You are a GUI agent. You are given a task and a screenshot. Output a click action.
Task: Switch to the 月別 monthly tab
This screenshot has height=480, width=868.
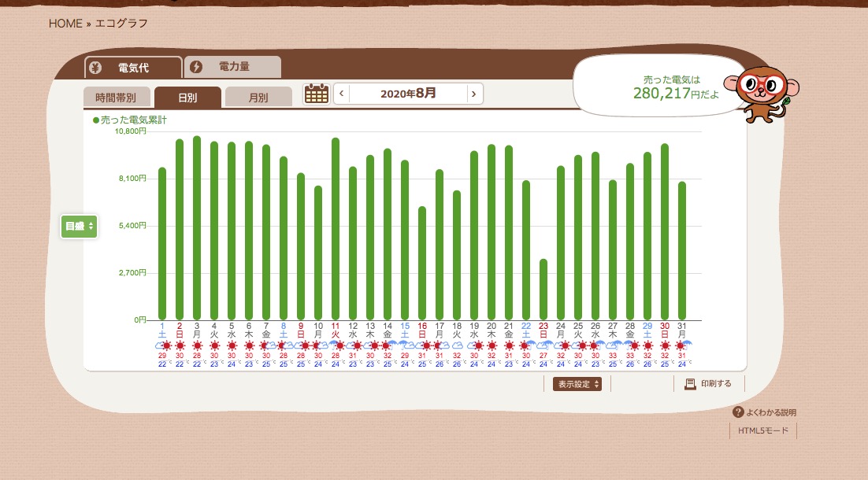pos(258,98)
